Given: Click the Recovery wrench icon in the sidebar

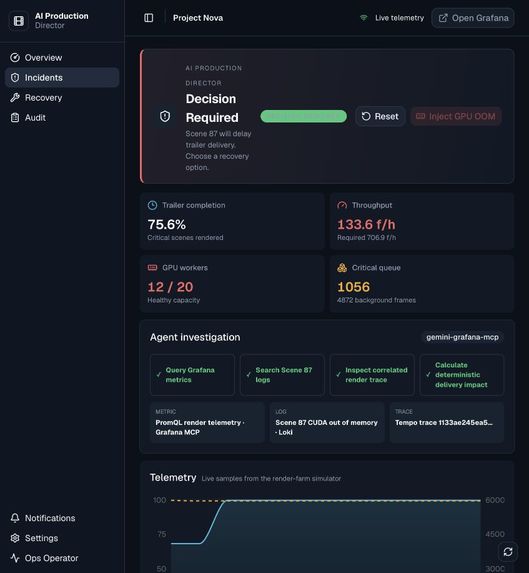Looking at the screenshot, I should click(x=15, y=98).
